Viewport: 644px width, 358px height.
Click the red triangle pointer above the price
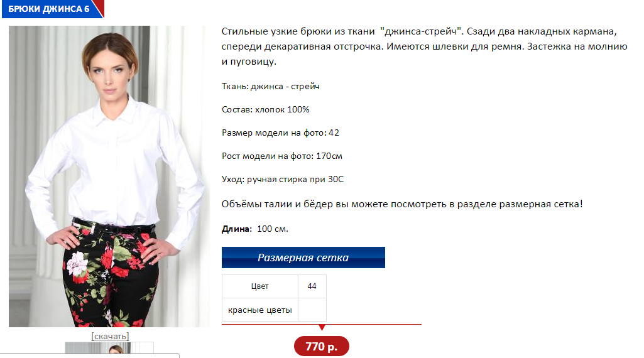pyautogui.click(x=322, y=327)
